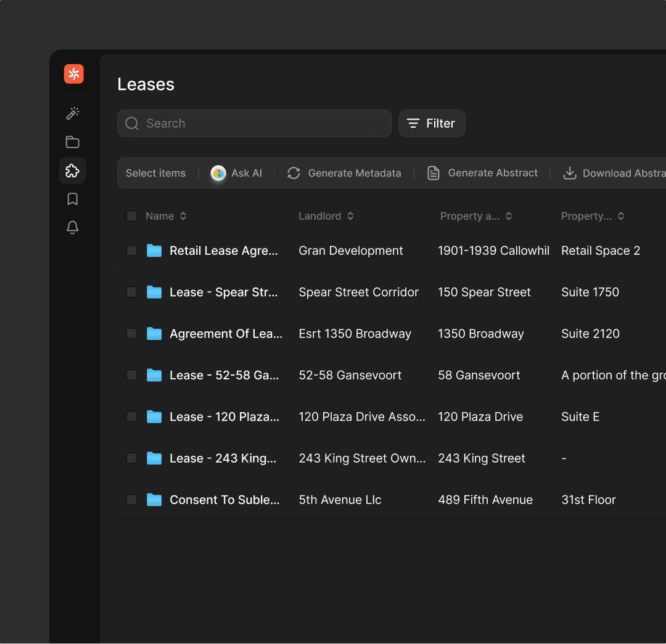
Task: Open the magic wand sidebar icon
Action: pyautogui.click(x=73, y=114)
